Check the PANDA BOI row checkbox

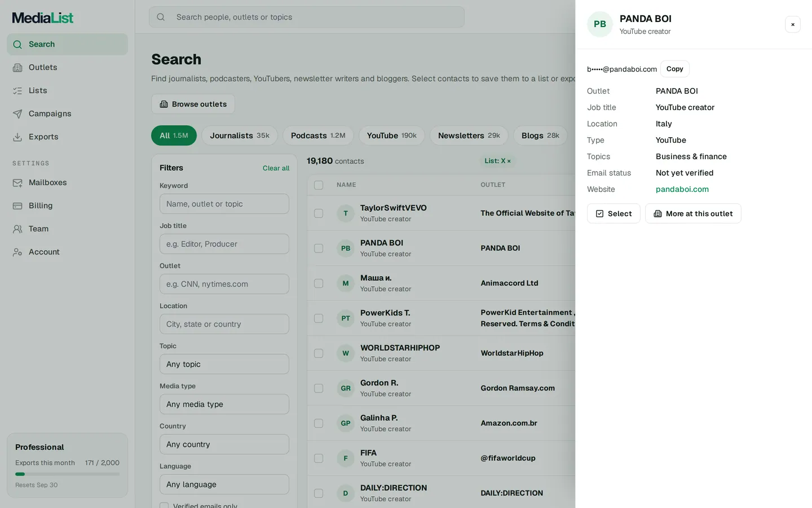[319, 248]
